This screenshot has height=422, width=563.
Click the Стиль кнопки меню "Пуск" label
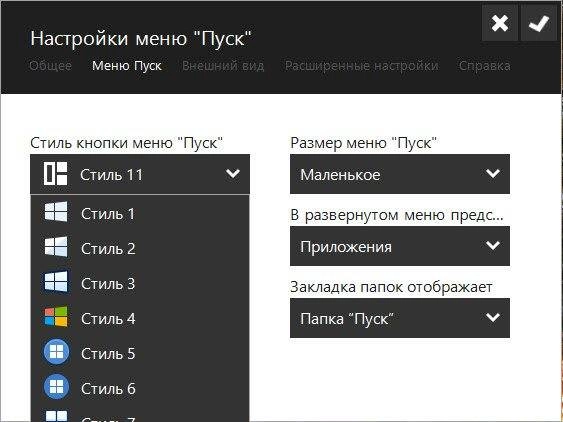[x=127, y=143]
